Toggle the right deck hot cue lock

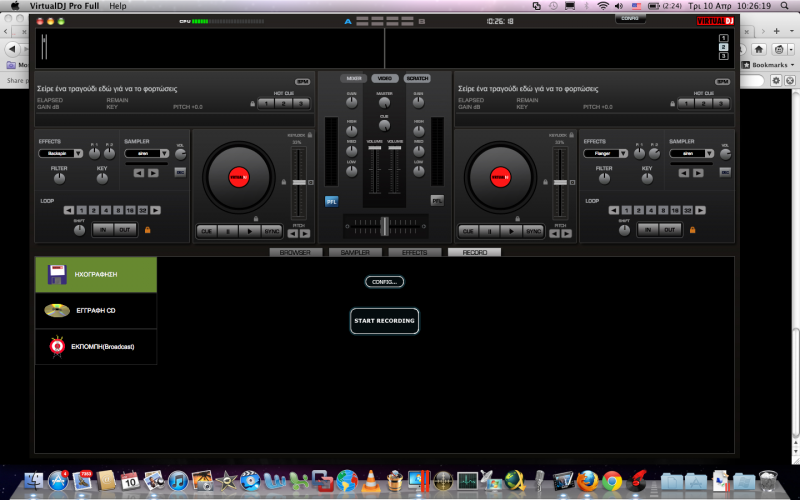672,104
